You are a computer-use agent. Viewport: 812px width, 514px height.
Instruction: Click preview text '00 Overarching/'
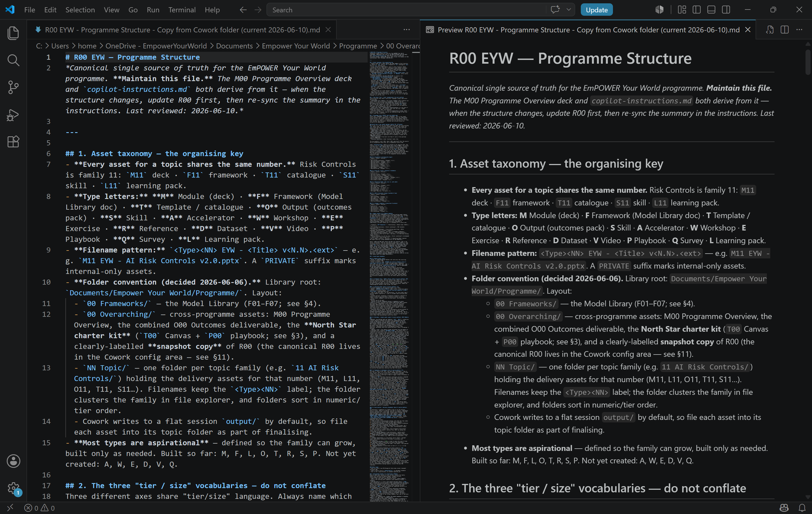(528, 316)
